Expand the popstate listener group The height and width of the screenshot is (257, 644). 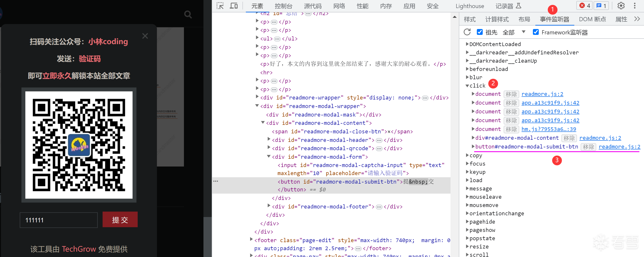tap(467, 238)
